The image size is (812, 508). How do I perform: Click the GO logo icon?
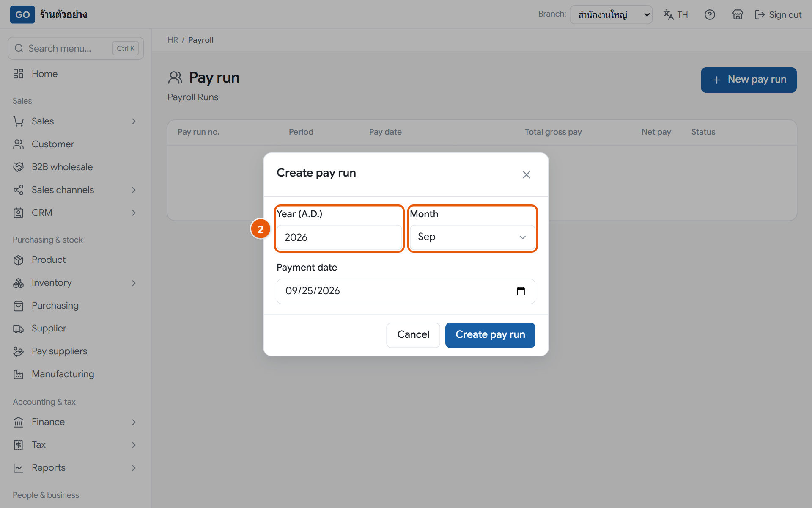[22, 14]
